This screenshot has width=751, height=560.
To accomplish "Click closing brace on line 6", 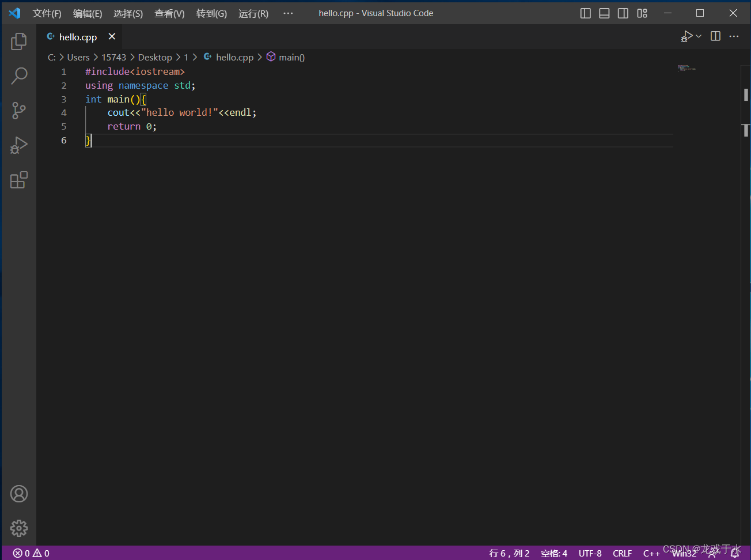I will pyautogui.click(x=88, y=140).
